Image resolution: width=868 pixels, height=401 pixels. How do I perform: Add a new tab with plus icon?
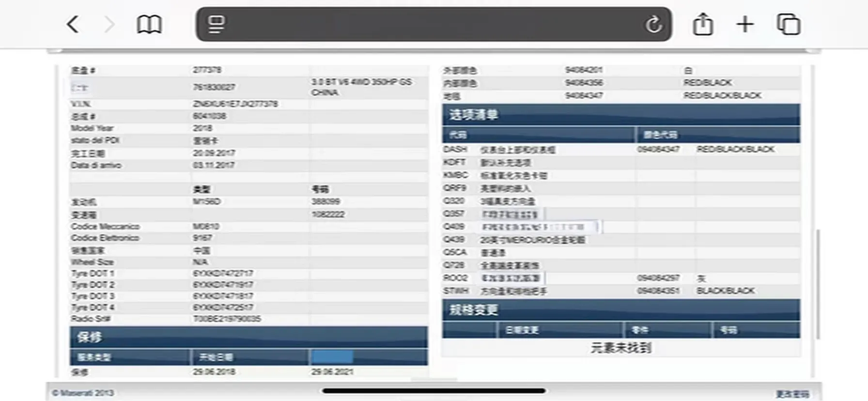point(745,24)
